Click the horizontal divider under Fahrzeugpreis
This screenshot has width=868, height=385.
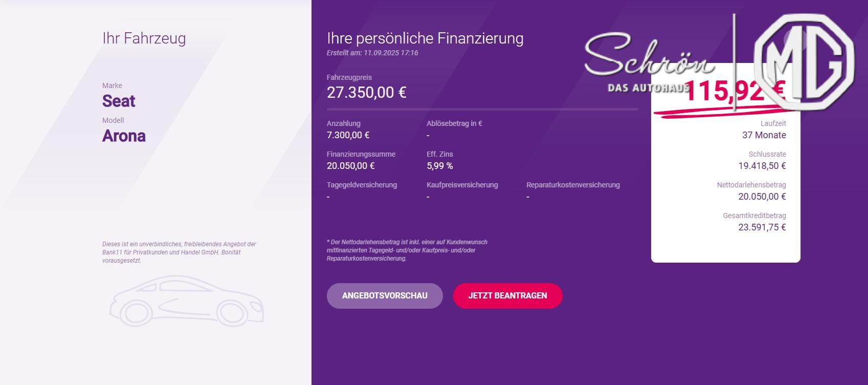[x=482, y=109]
